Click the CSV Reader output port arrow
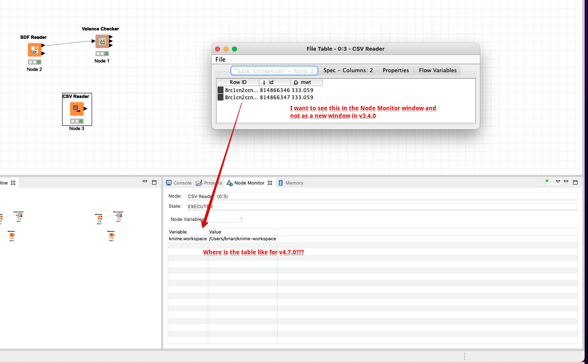The width and height of the screenshot is (588, 364). tap(86, 109)
